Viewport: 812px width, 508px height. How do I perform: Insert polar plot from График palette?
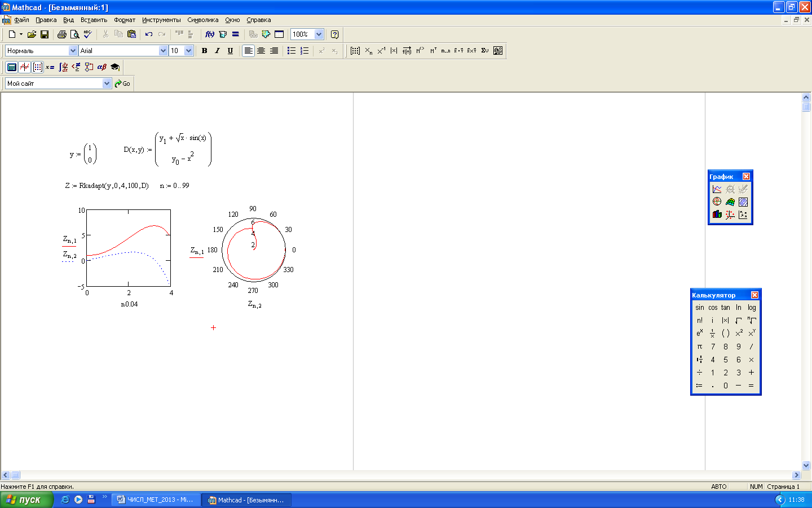(x=717, y=202)
